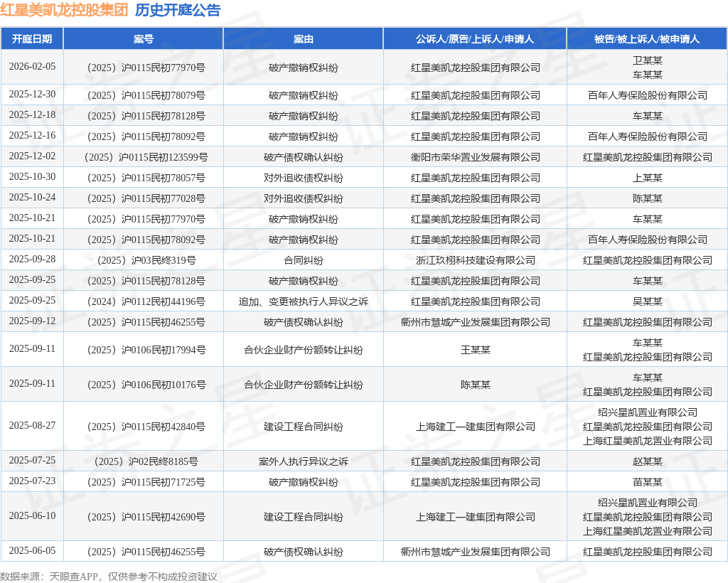Select date cell 2025-12-18
Screen dimensions: 728x583
pyautogui.click(x=32, y=114)
